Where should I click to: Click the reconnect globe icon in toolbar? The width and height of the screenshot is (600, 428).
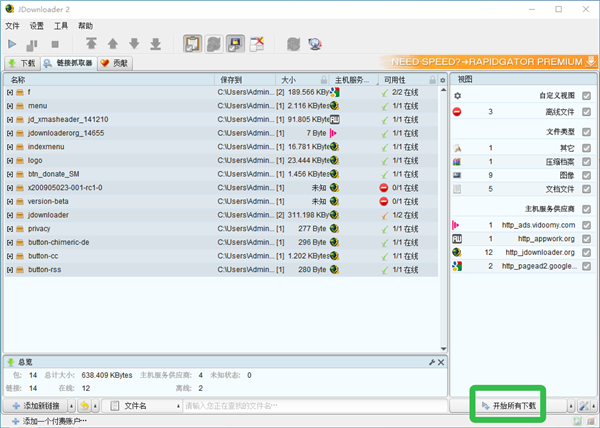[293, 44]
